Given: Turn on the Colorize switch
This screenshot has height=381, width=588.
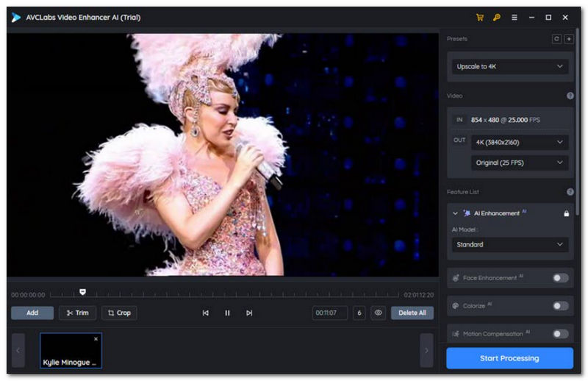Looking at the screenshot, I should pyautogui.click(x=560, y=306).
